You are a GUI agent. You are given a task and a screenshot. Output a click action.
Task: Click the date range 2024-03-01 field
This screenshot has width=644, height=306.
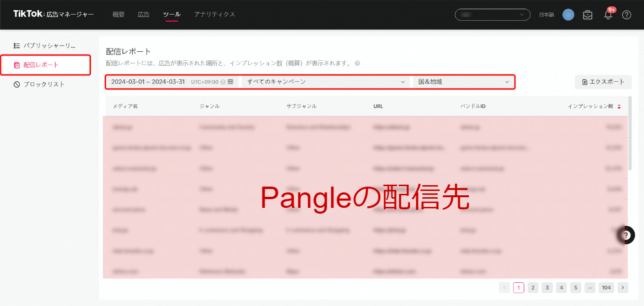coord(148,82)
